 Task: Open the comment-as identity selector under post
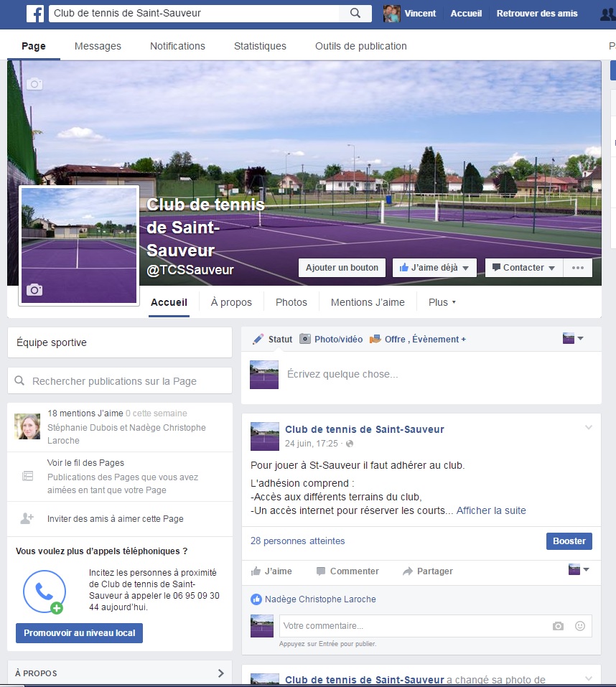[x=579, y=570]
